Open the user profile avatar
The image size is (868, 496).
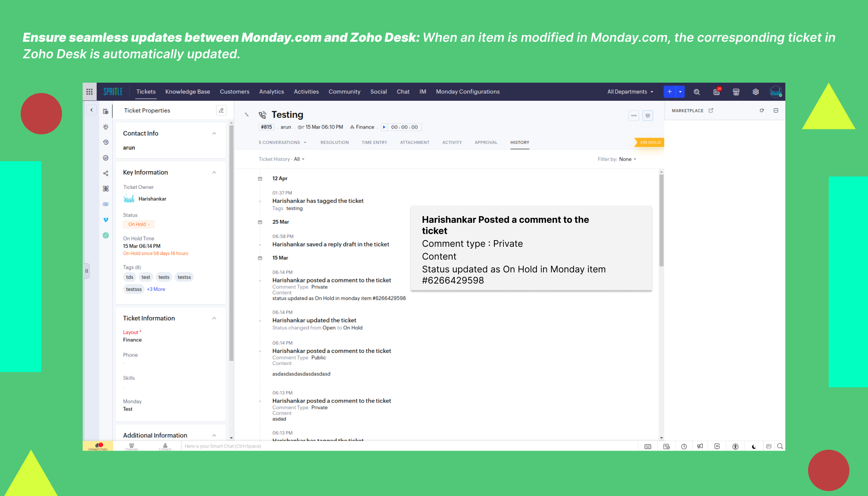pyautogui.click(x=775, y=92)
